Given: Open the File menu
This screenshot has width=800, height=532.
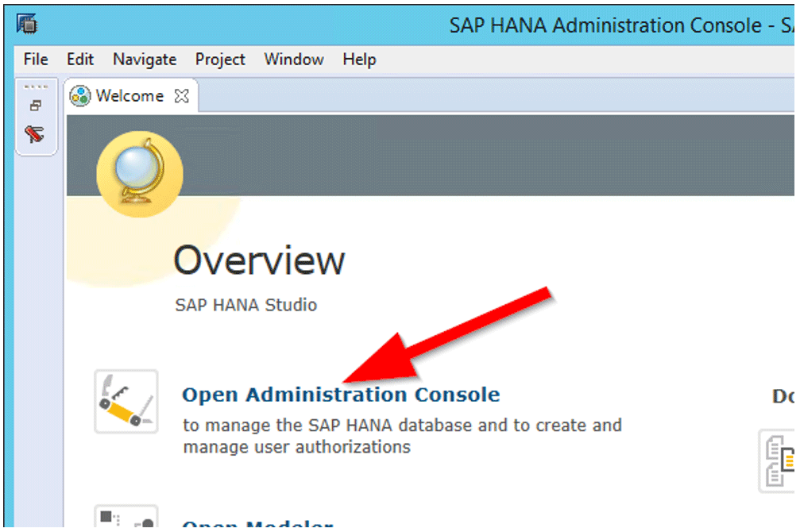Looking at the screenshot, I should (x=36, y=60).
